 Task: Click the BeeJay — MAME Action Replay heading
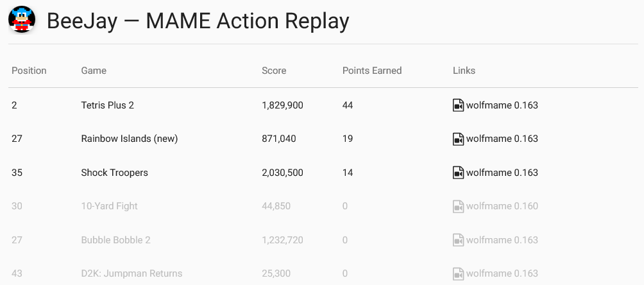pyautogui.click(x=198, y=21)
